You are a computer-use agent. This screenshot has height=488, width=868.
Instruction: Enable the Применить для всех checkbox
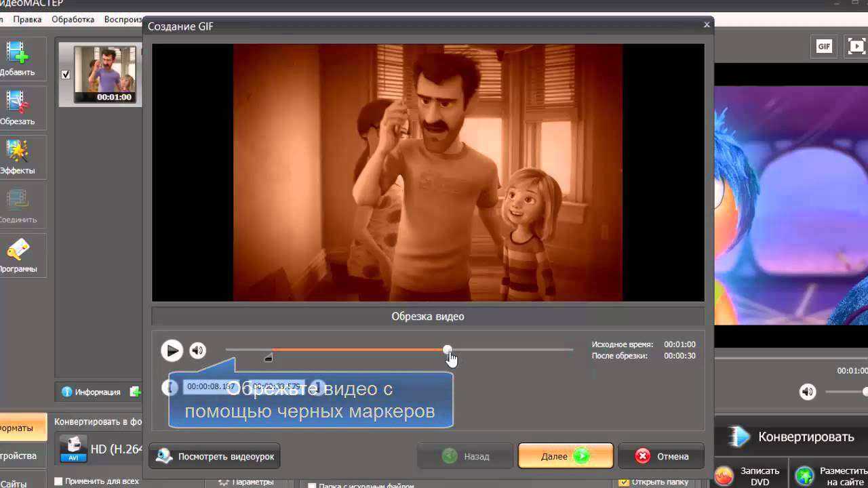pyautogui.click(x=58, y=481)
